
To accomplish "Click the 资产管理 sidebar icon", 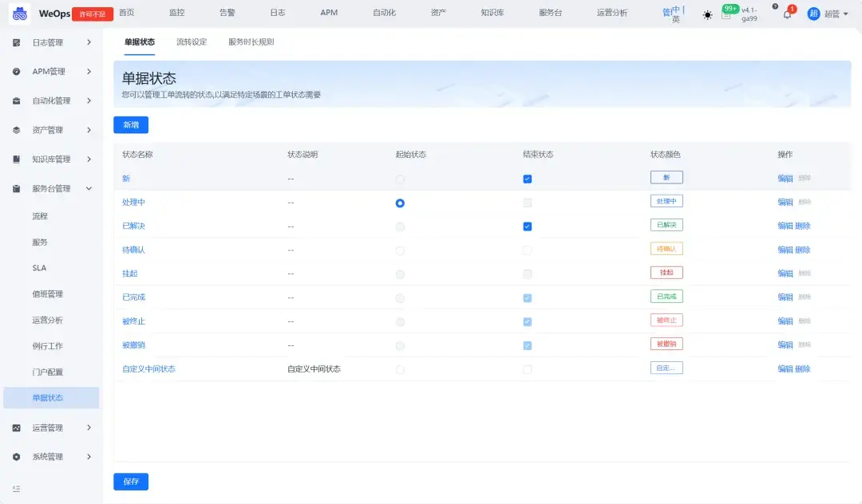I will coord(17,130).
